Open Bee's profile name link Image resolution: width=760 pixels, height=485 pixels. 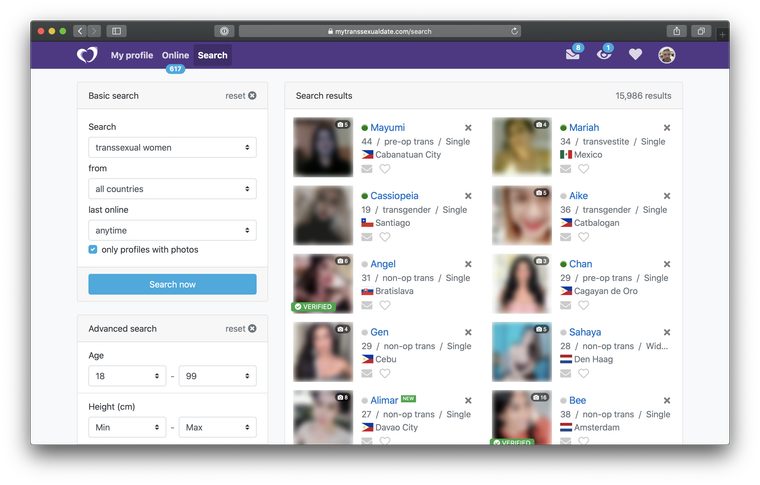tap(577, 401)
